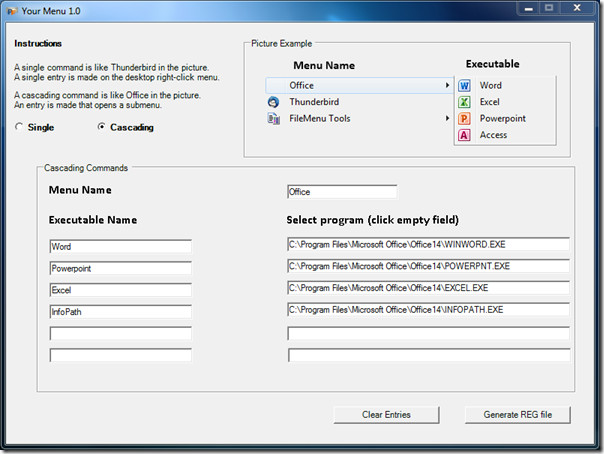Click the Instructions heading text

(38, 44)
